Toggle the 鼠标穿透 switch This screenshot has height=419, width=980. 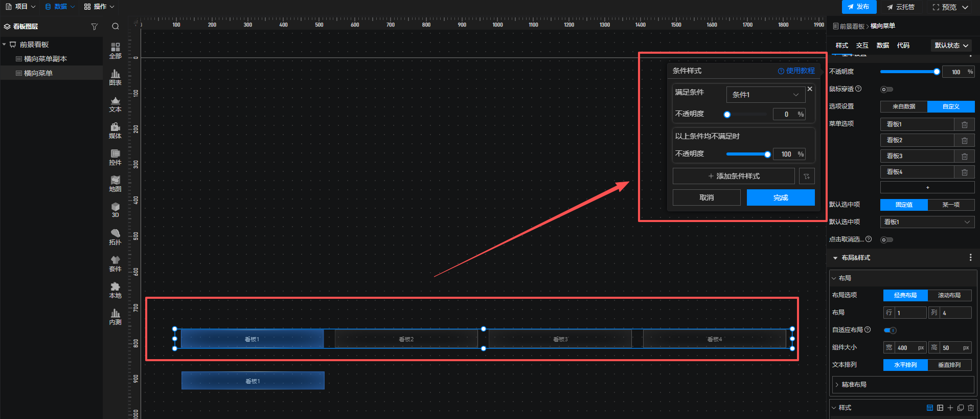(x=886, y=90)
